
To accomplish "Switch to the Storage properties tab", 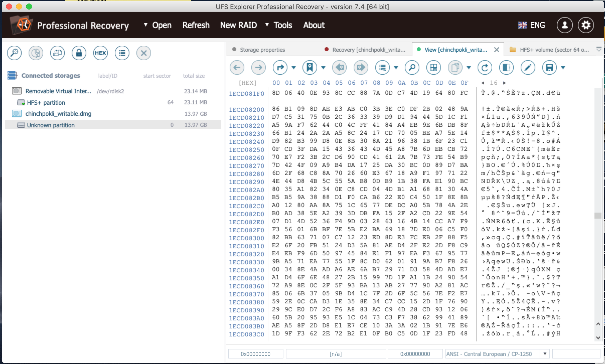I will click(x=262, y=50).
